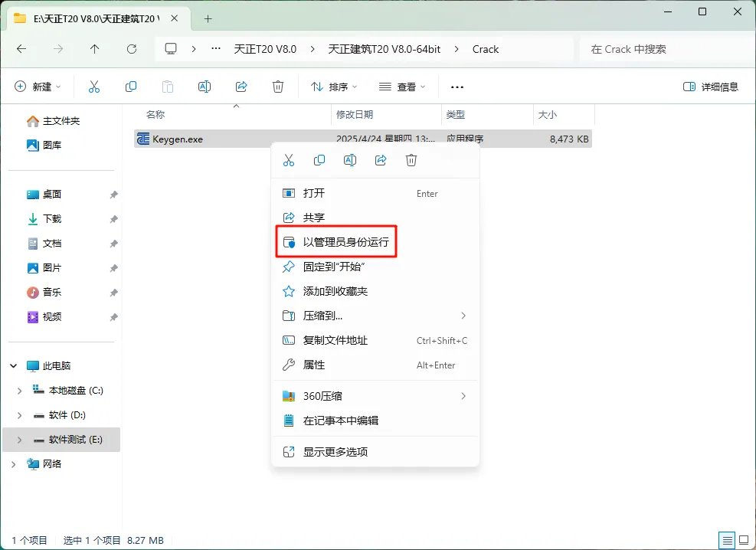756x550 pixels.
Task: Close the current Explorer tab
Action: (x=175, y=18)
